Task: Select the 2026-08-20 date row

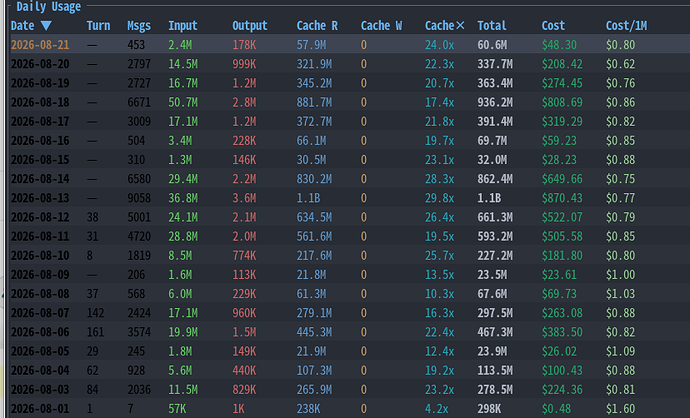Action: click(349, 64)
